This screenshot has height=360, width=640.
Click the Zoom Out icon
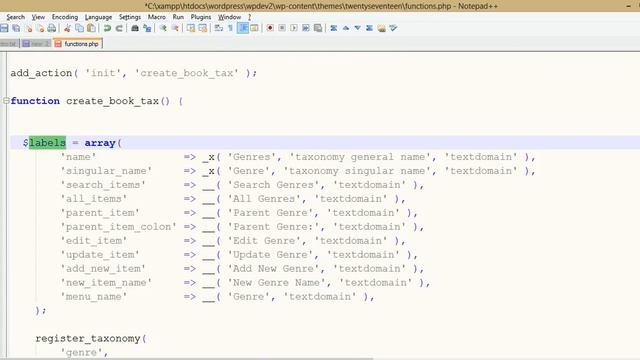(175, 28)
